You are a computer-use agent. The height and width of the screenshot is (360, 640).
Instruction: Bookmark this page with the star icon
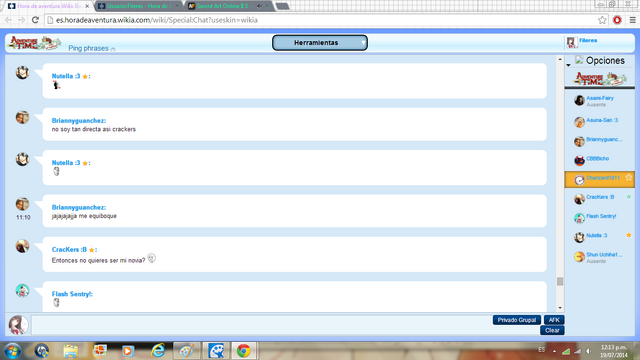tap(602, 20)
